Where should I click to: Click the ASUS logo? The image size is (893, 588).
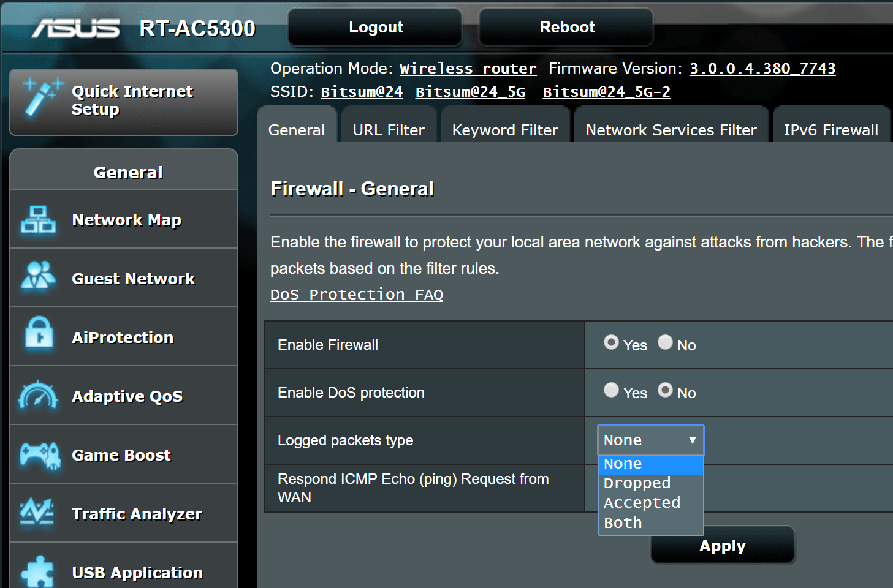(76, 28)
